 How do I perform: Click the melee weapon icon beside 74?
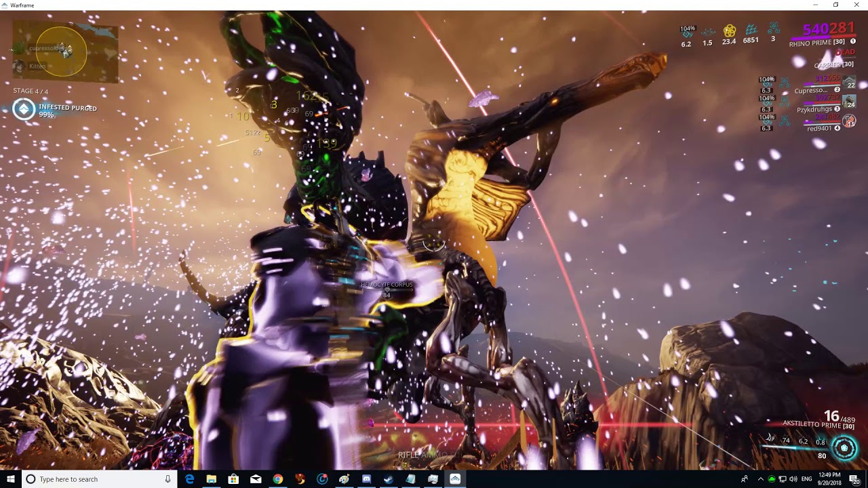(770, 439)
